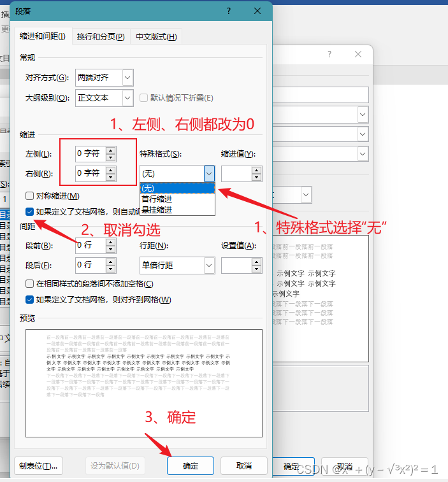Click the text field in background dialog
The width and height of the screenshot is (448, 482).
tap(321, 95)
